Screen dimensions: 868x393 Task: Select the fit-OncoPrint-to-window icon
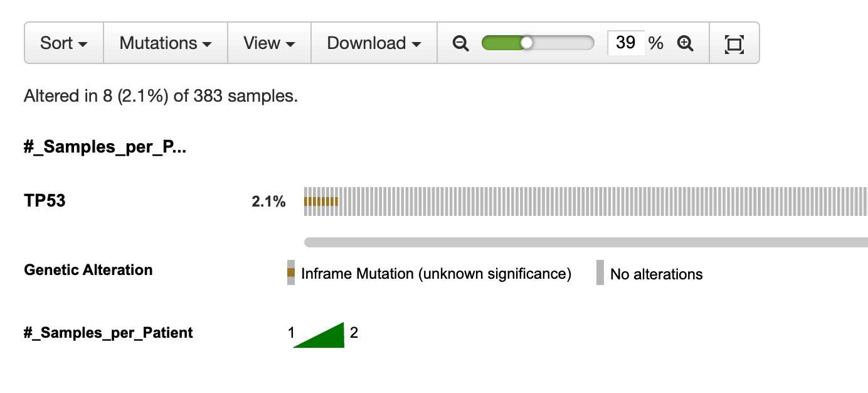point(734,43)
